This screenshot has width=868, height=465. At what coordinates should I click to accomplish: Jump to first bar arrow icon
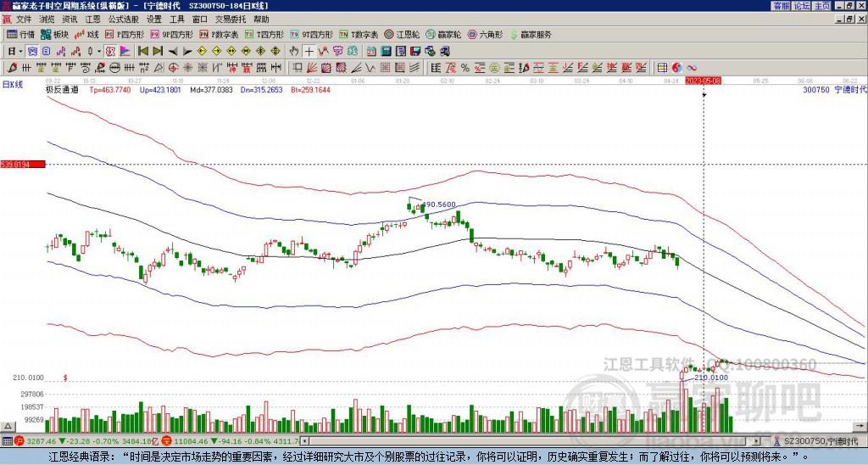[142, 52]
